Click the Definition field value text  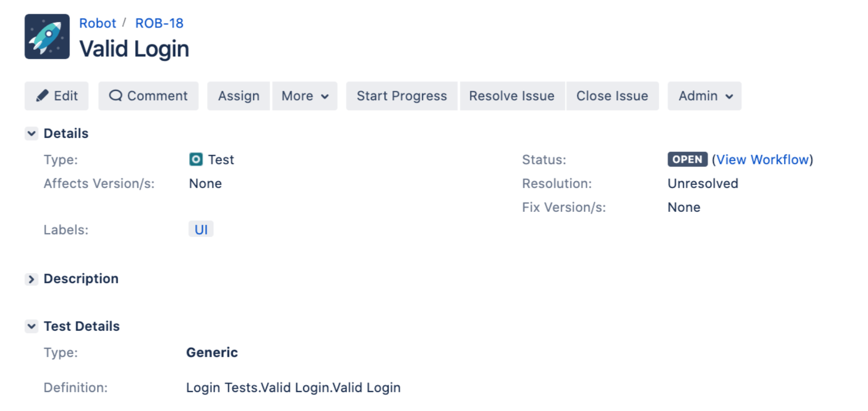coord(293,388)
